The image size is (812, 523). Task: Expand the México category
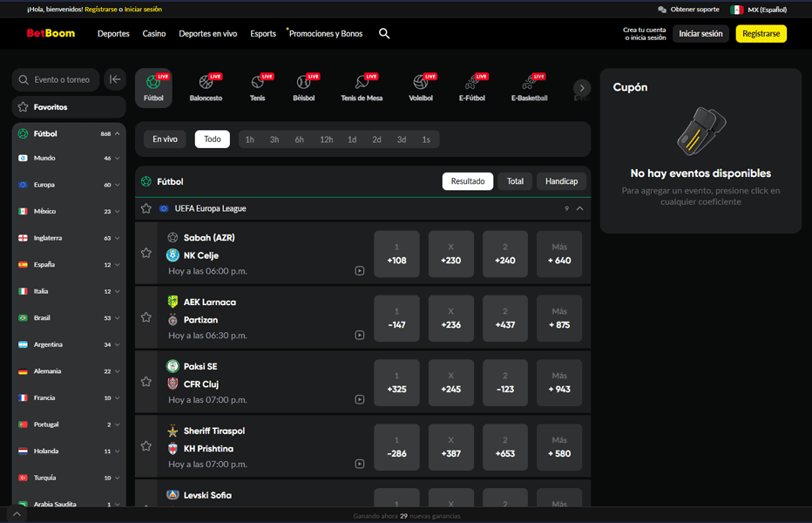pyautogui.click(x=117, y=212)
